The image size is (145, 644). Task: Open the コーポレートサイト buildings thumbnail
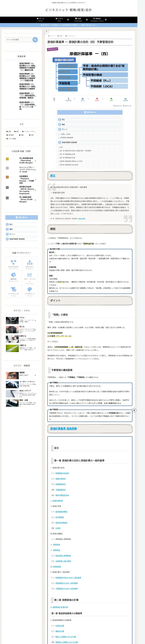click(12, 384)
